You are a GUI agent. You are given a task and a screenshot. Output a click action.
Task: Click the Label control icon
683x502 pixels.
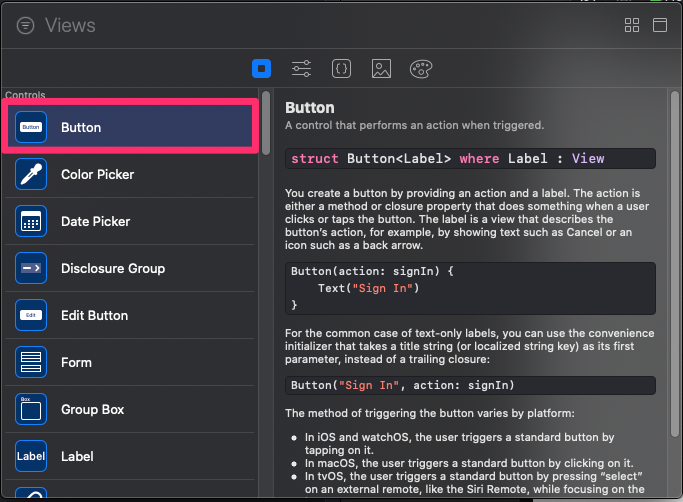click(31, 456)
